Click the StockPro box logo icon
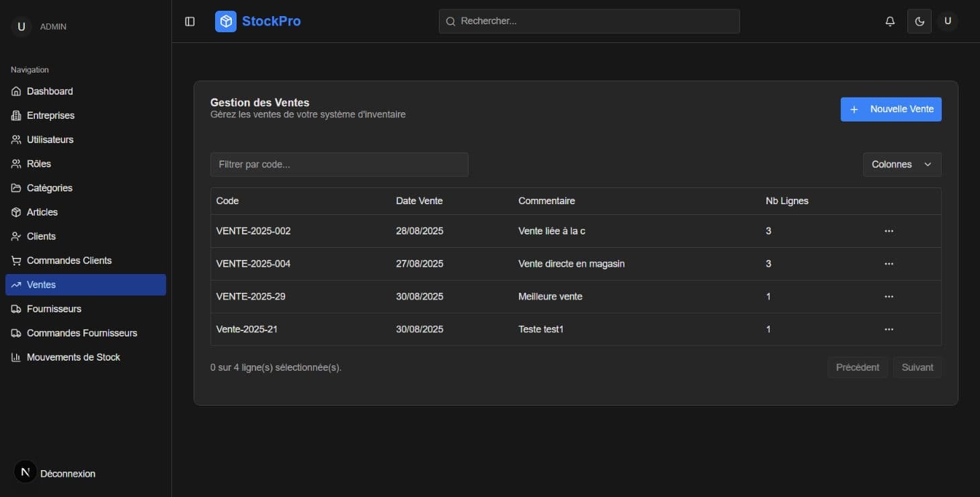This screenshot has width=980, height=497. pyautogui.click(x=226, y=21)
